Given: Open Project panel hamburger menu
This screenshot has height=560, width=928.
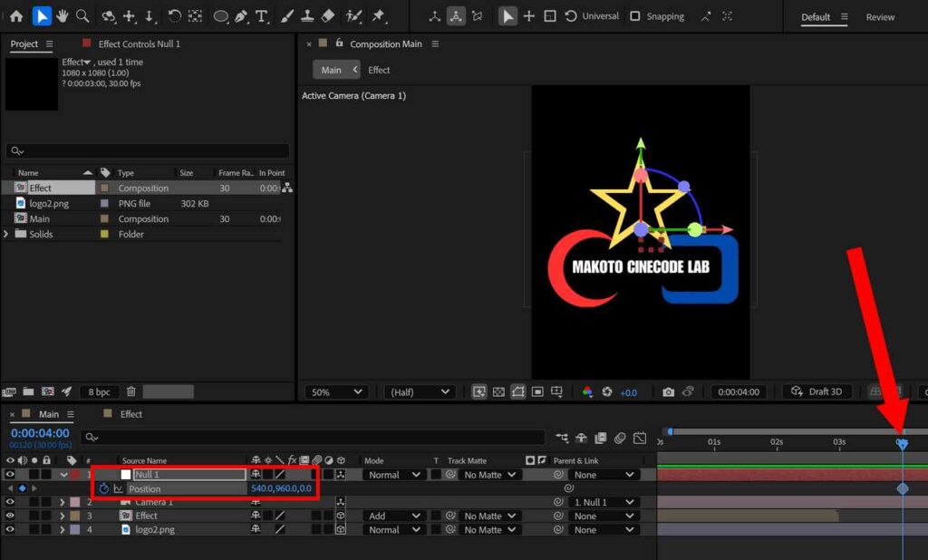Looking at the screenshot, I should [x=49, y=43].
